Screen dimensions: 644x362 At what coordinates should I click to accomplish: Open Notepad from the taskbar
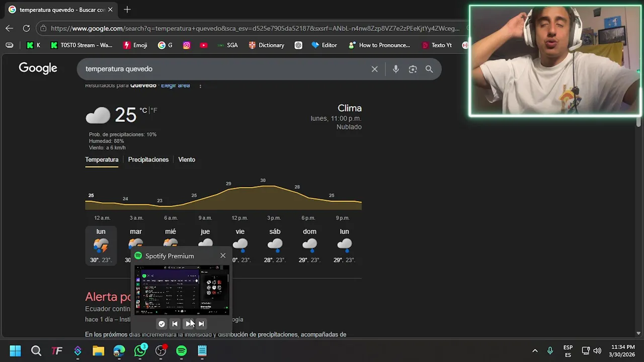point(202,351)
